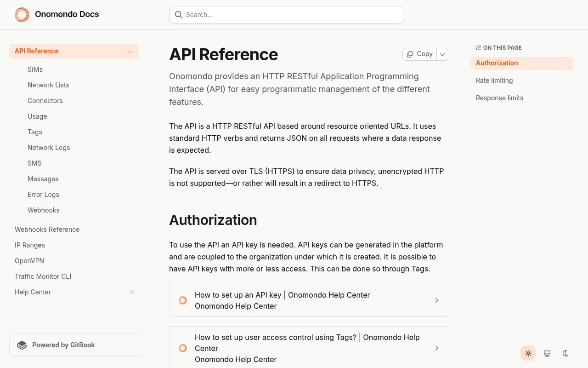Viewport: 588px width, 368px height.
Task: Click the ON THIS PAGE list icon
Action: point(479,48)
